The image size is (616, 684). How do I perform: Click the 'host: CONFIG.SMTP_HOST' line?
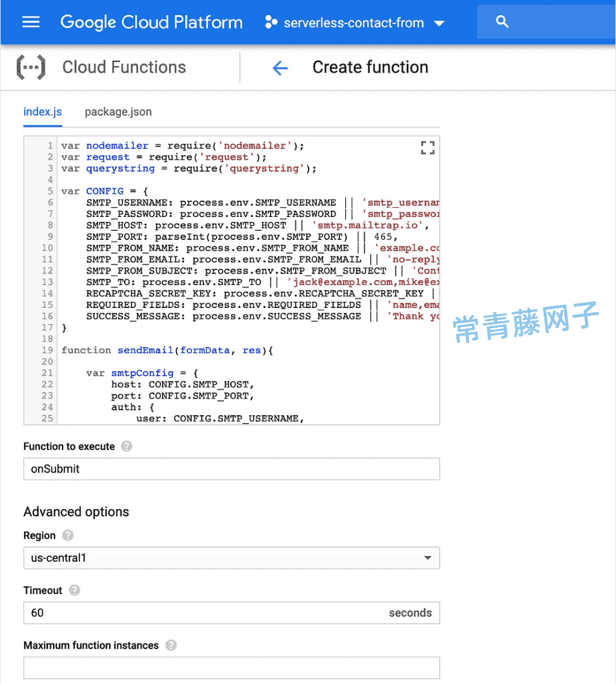(x=183, y=384)
